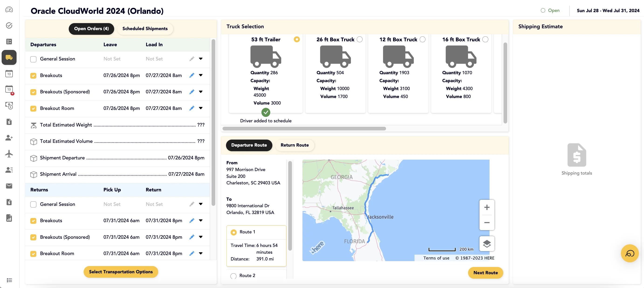This screenshot has height=288, width=644.
Task: Edit returns Breakouts (Sponsored) pencil icon
Action: (x=192, y=237)
